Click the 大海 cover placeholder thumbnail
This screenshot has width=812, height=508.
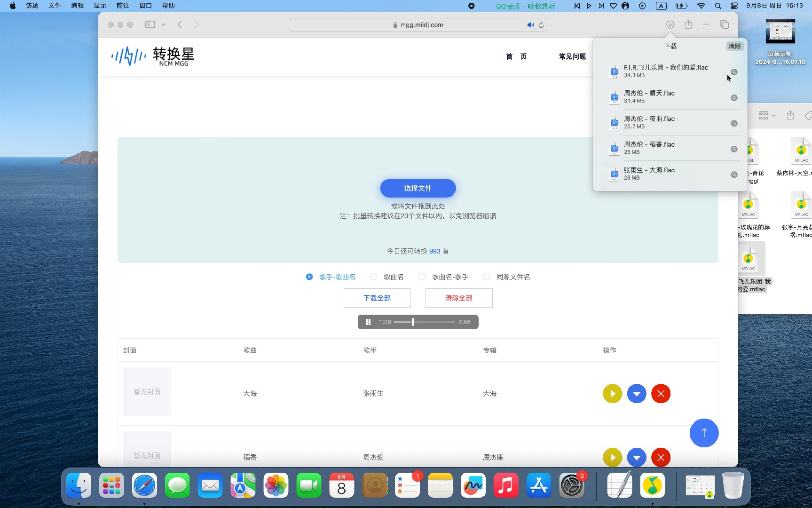tap(147, 392)
